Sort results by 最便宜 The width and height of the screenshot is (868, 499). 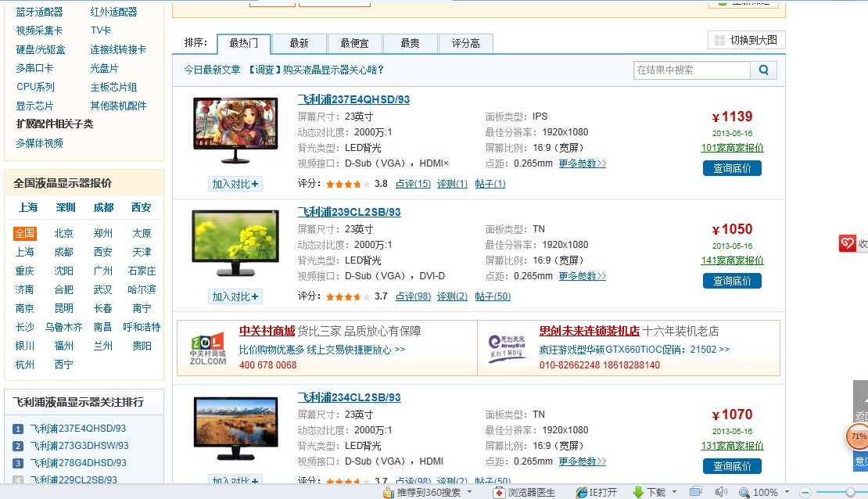[x=354, y=43]
